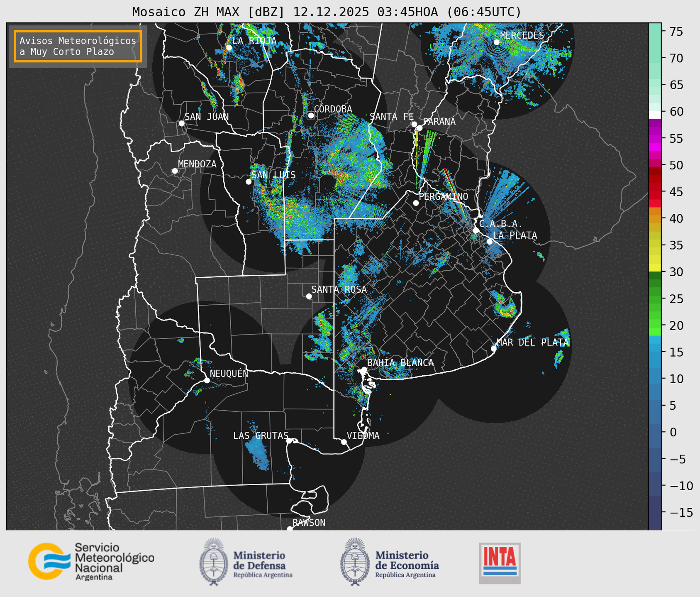This screenshot has width=700, height=597.
Task: Click the PARANÁ city marker dot
Action: tap(420, 128)
